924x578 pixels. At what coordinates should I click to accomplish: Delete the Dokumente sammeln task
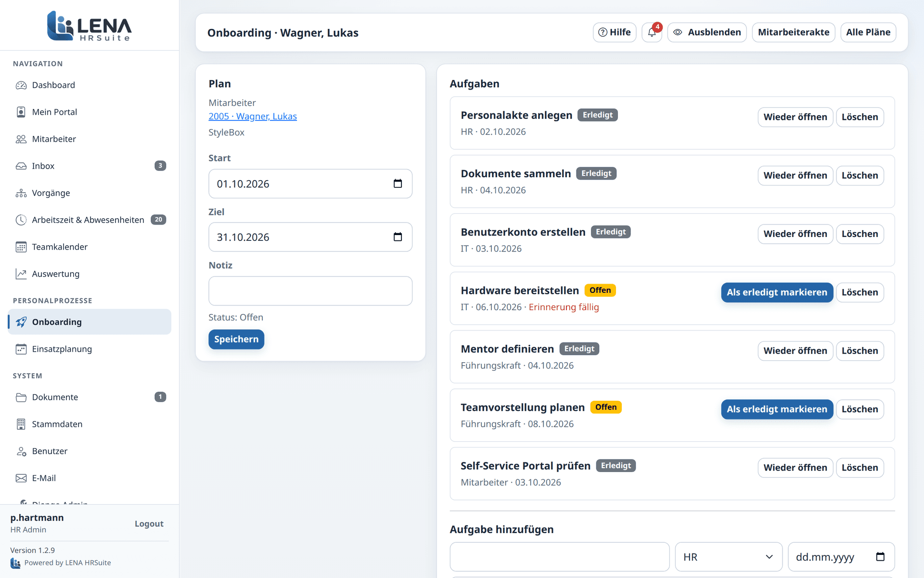pos(860,175)
